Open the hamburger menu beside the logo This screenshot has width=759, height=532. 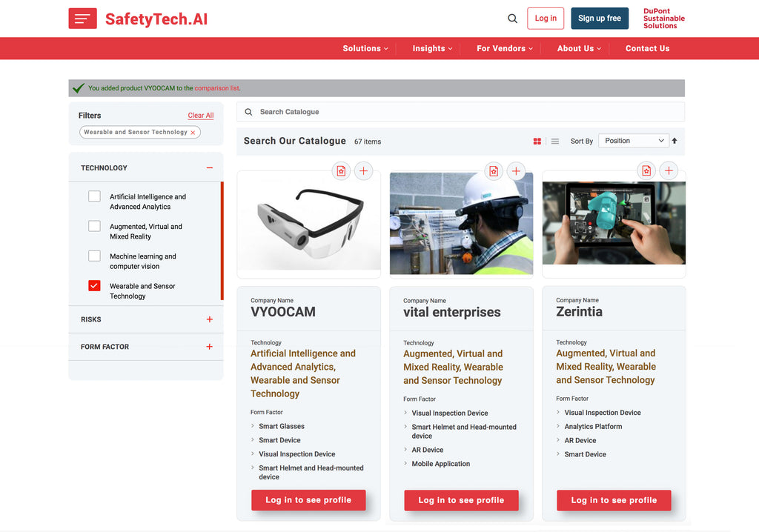click(82, 19)
